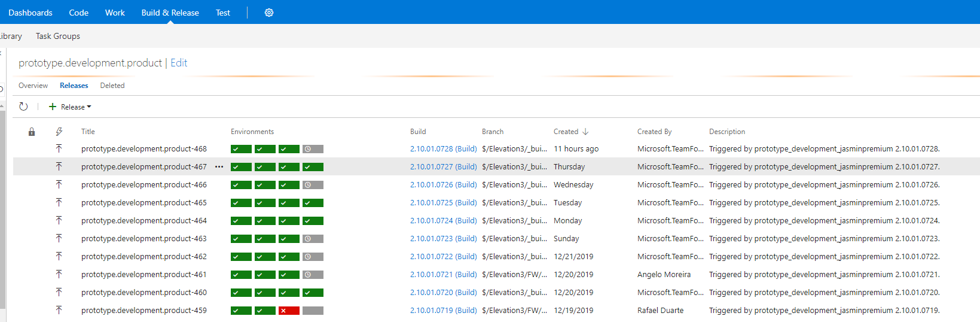Open the settings gear in top navigation
Screen dimensions: 980x322
click(x=269, y=13)
